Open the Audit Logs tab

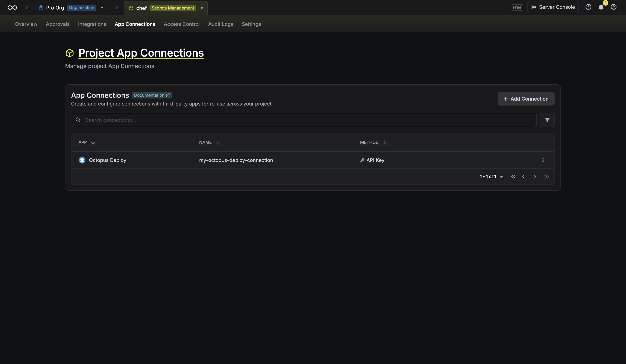(220, 24)
